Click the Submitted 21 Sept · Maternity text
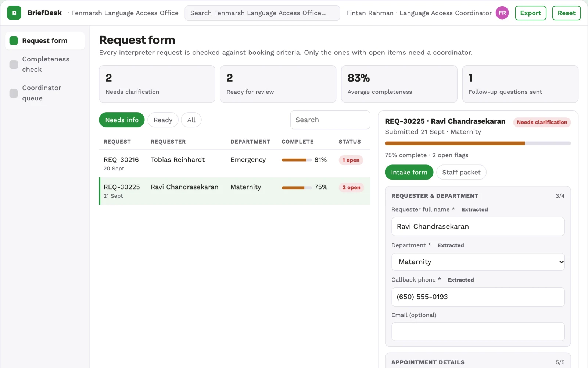This screenshot has height=368, width=588. (433, 132)
